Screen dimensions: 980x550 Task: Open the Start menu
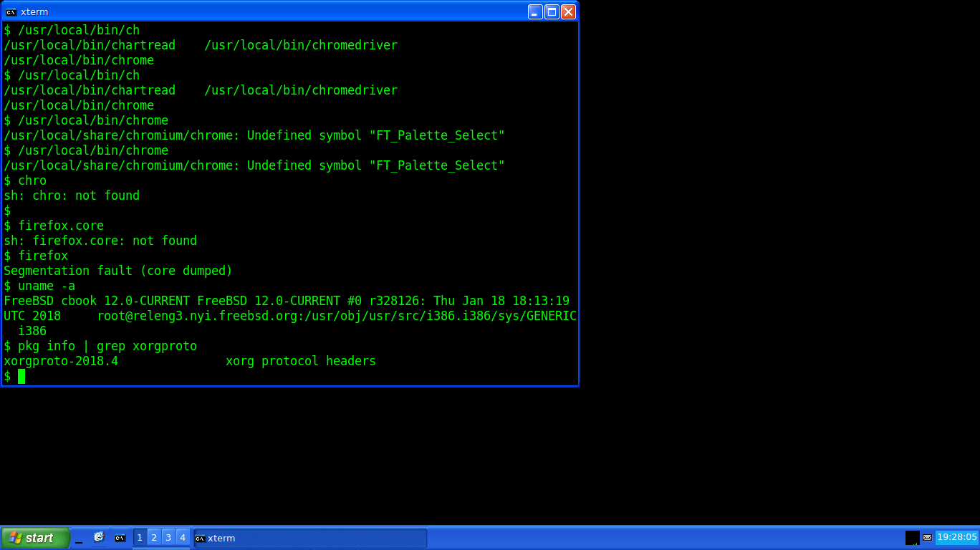pyautogui.click(x=36, y=537)
